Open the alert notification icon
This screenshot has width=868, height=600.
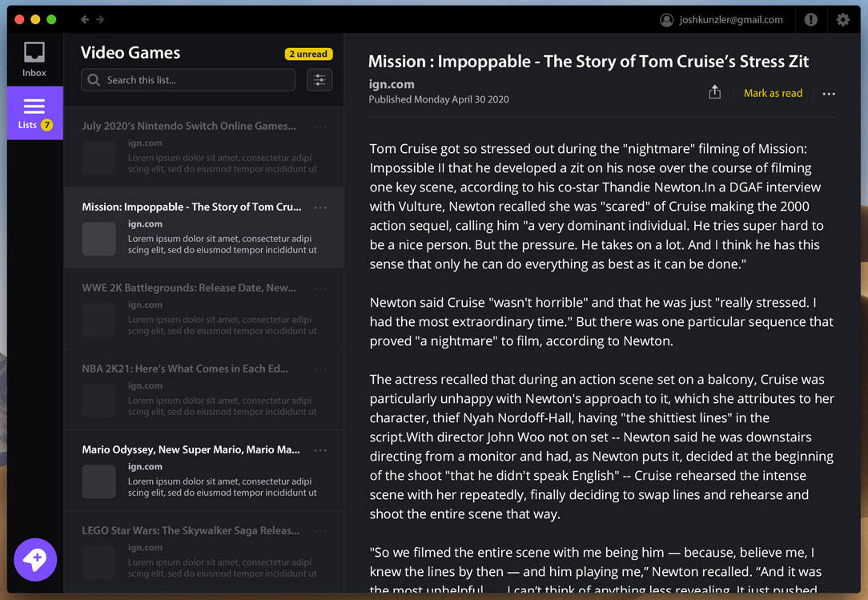(810, 20)
